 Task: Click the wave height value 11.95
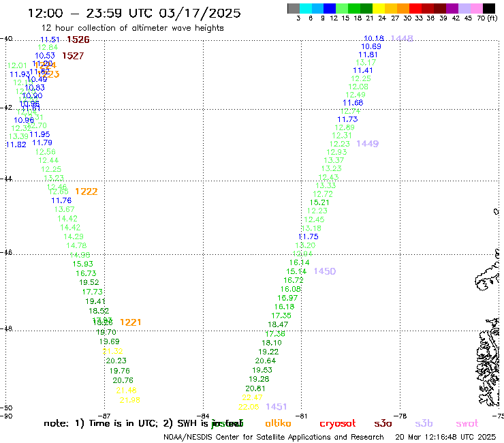40,134
